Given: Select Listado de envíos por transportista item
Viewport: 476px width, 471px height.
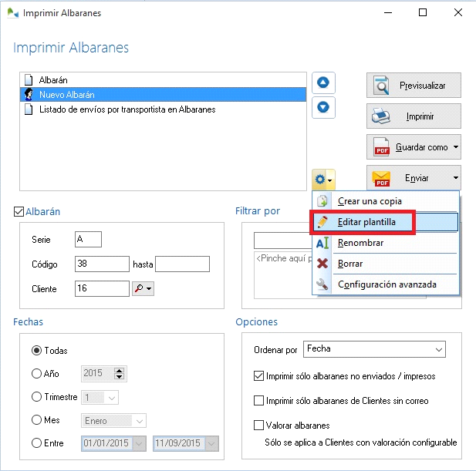Looking at the screenshot, I should tap(127, 109).
